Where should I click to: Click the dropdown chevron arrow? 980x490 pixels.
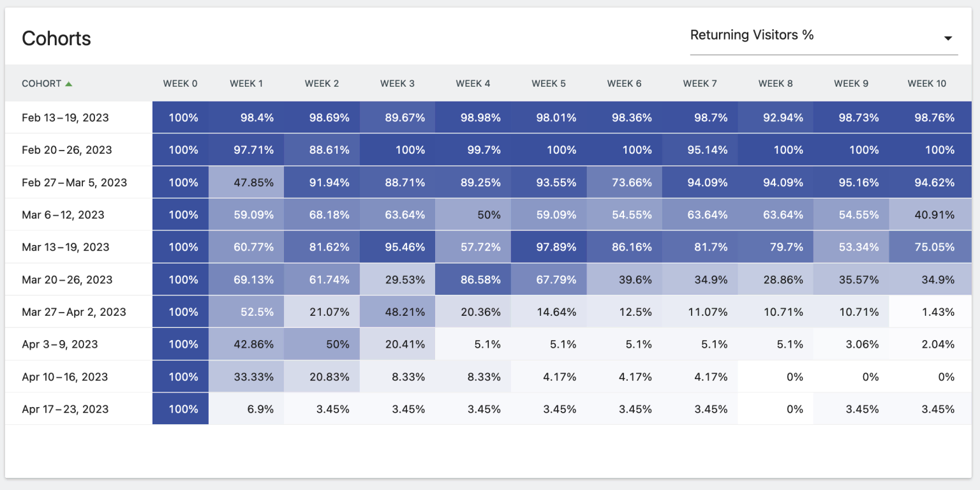(x=949, y=38)
